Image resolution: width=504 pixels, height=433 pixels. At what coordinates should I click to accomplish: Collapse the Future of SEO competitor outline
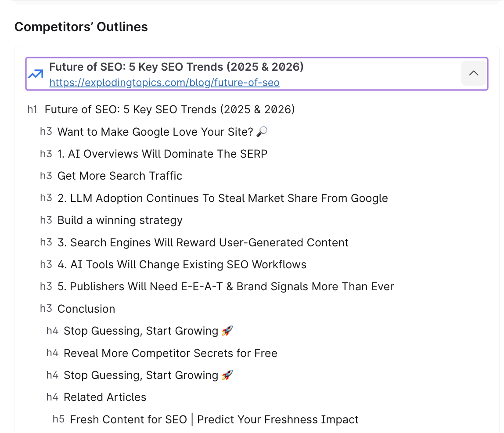(x=473, y=73)
